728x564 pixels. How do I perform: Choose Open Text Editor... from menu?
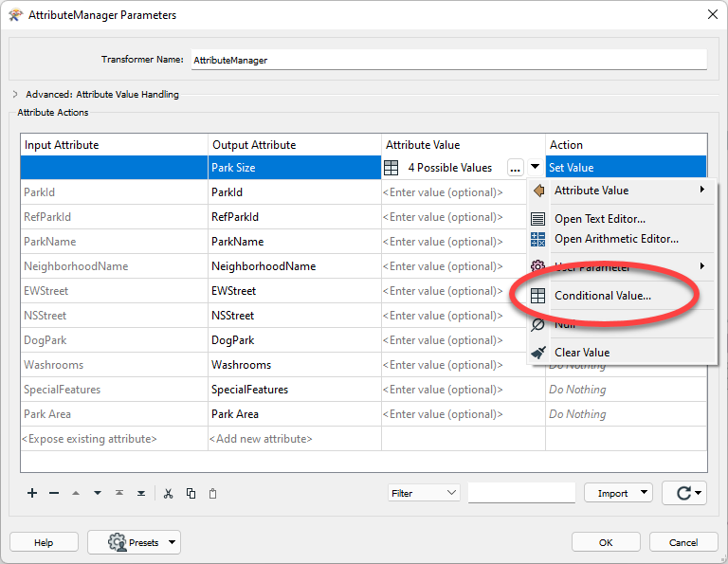click(x=622, y=219)
